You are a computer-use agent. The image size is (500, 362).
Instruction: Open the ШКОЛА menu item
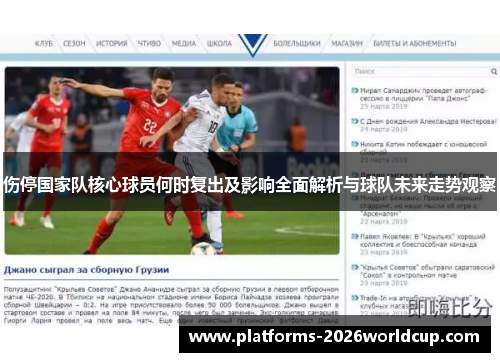[219, 43]
